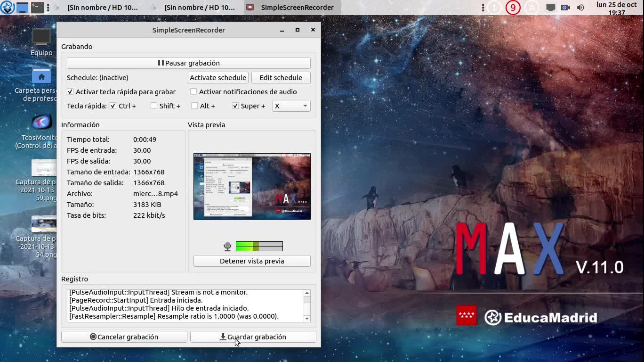The image size is (644, 362).
Task: Click the 'FPS de entrada:' label
Action: point(92,150)
